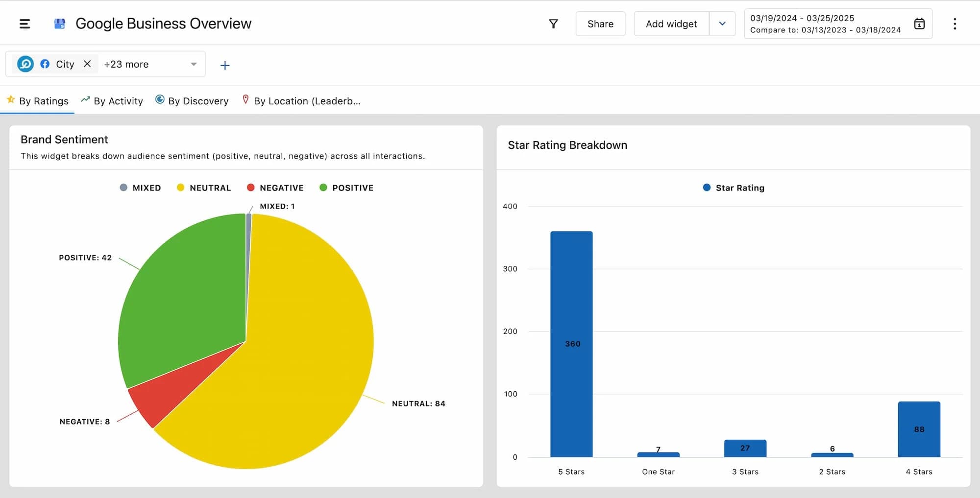Toggle NEUTRAL in the Brand Sentiment legend

click(x=204, y=188)
